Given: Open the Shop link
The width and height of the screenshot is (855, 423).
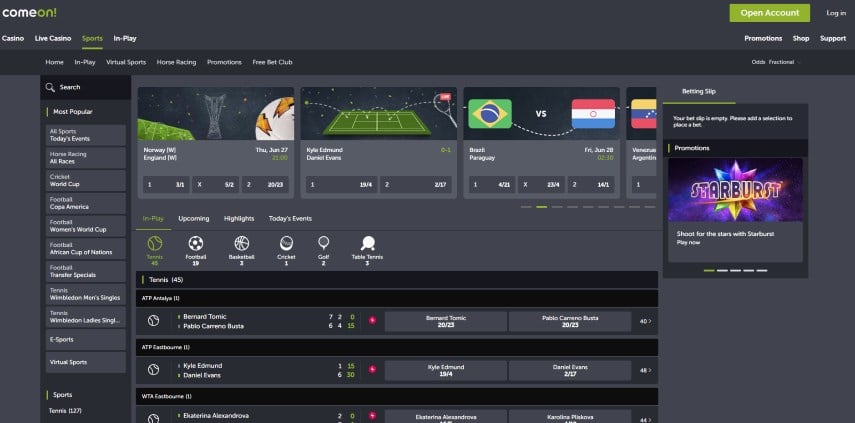Looking at the screenshot, I should pos(800,39).
